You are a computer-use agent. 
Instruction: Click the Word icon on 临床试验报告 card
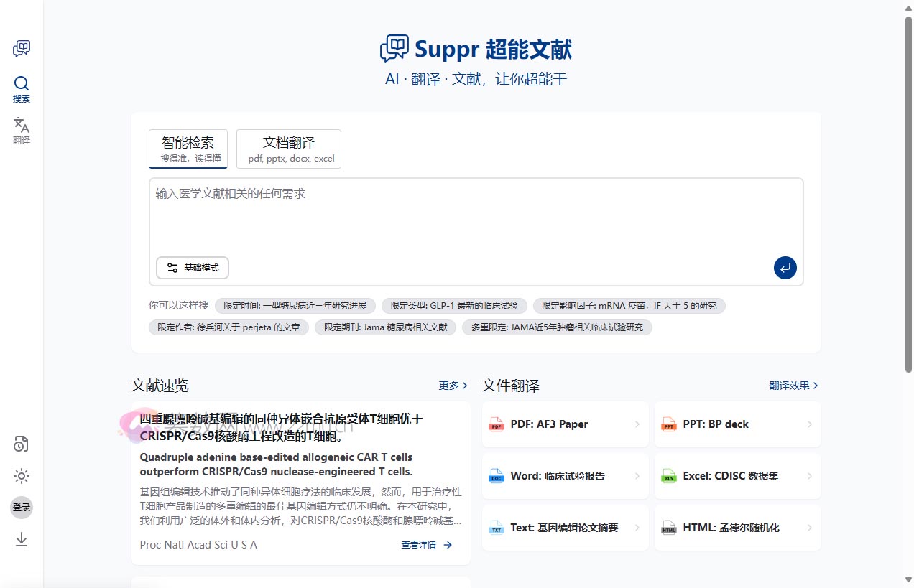[496, 475]
